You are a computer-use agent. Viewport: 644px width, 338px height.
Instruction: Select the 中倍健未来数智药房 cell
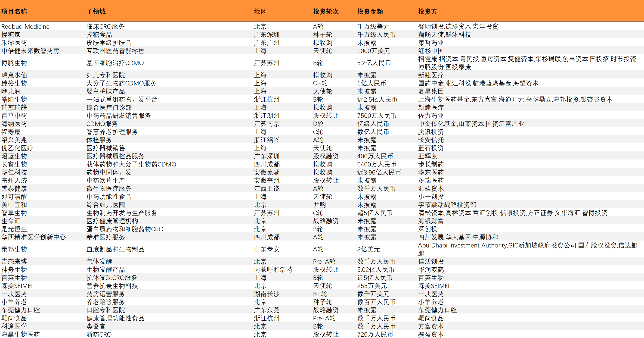pos(30,51)
